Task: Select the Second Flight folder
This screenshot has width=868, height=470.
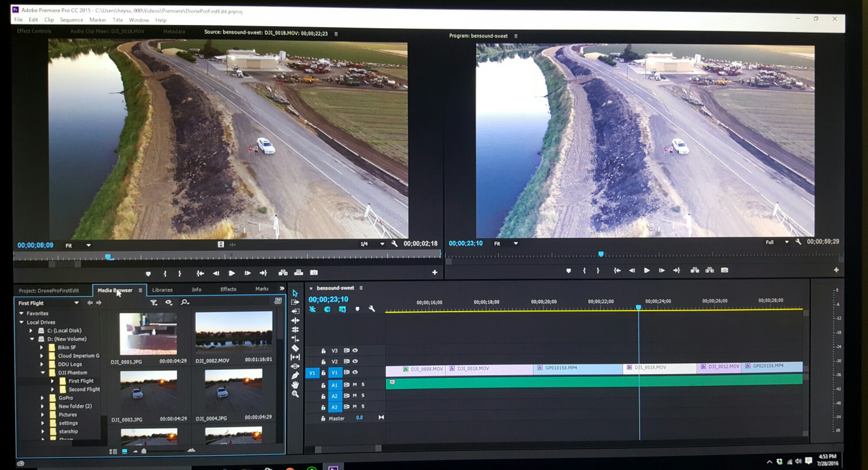Action: pyautogui.click(x=84, y=389)
